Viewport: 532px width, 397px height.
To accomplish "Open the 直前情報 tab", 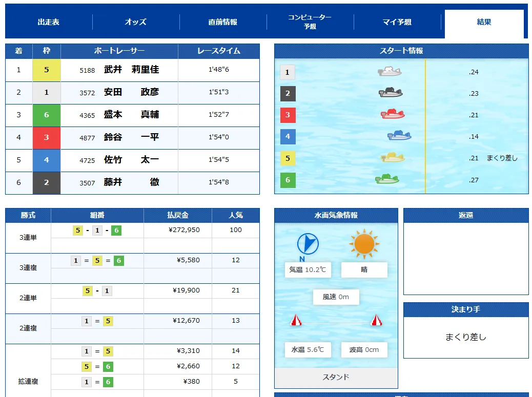I will coord(223,22).
